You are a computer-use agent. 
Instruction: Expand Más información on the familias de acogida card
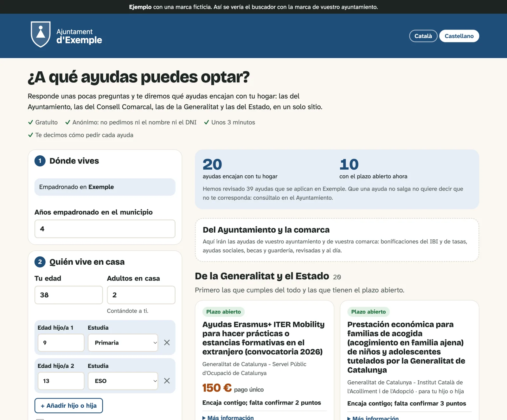(x=373, y=418)
